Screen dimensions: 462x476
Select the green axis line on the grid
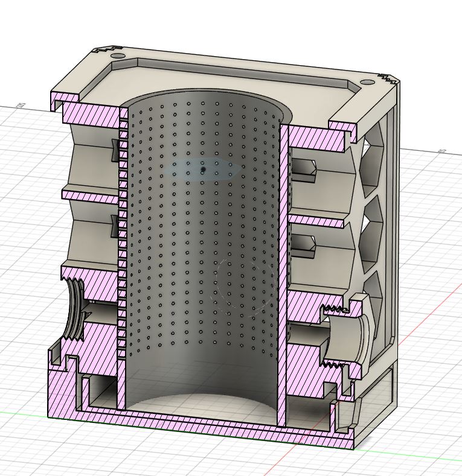point(24,413)
